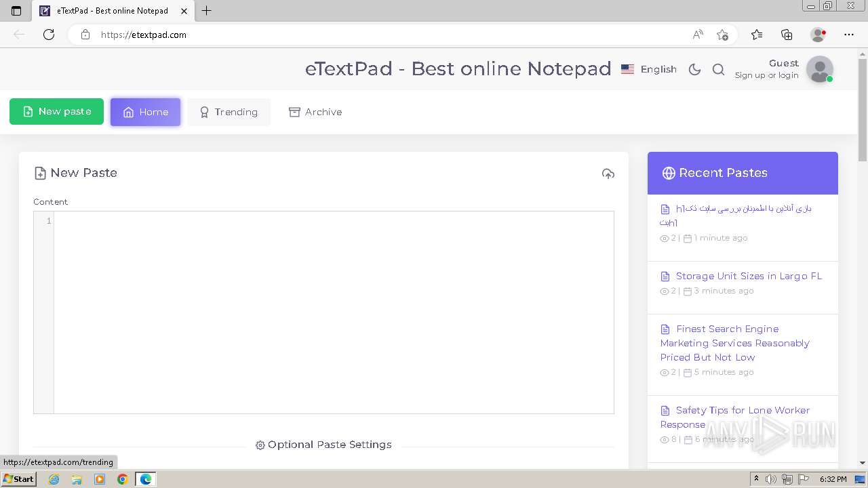Click the taskbar clock 6:32 PM
Viewport: 868px width, 488px height.
(833, 479)
